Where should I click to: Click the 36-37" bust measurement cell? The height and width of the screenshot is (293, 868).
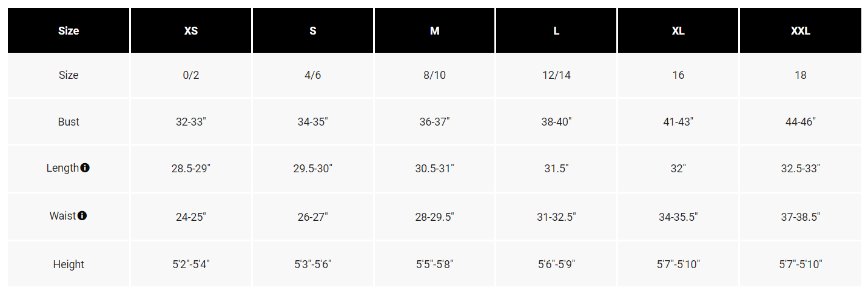pyautogui.click(x=435, y=122)
